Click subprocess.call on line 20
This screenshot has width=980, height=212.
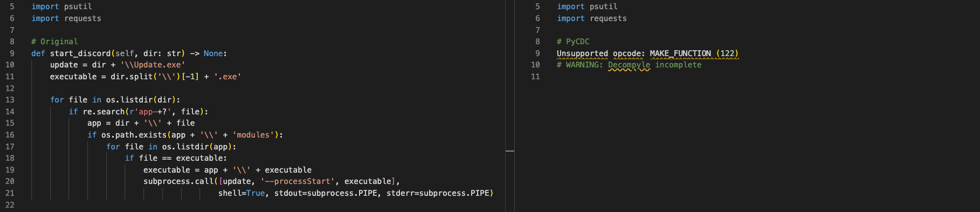178,181
